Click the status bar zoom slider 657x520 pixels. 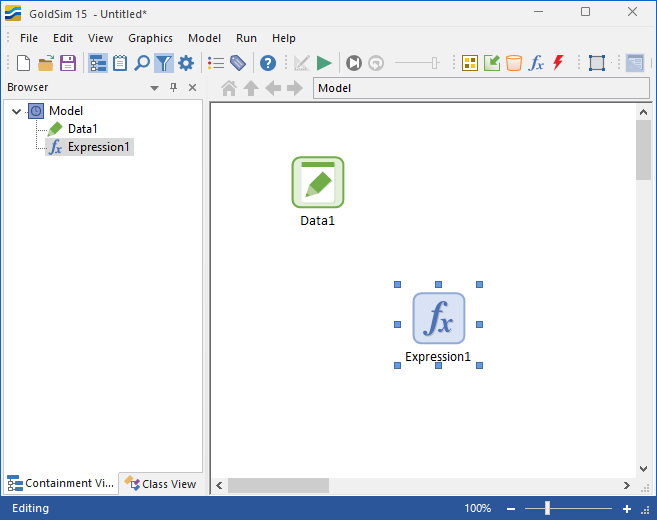pyautogui.click(x=568, y=509)
